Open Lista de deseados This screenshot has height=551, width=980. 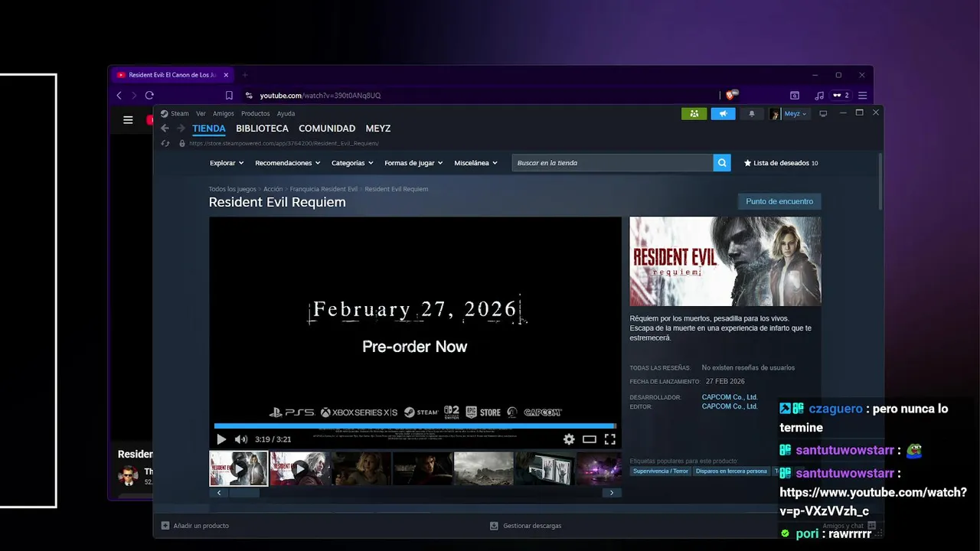[x=781, y=163]
